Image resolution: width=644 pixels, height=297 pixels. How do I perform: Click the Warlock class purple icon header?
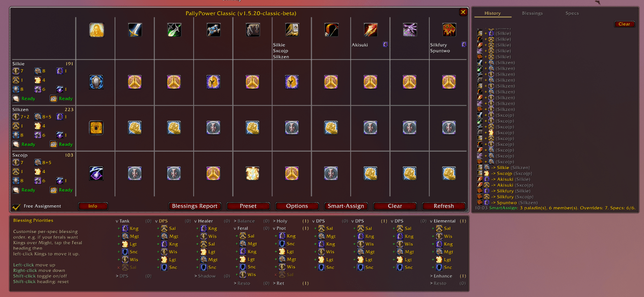point(410,30)
